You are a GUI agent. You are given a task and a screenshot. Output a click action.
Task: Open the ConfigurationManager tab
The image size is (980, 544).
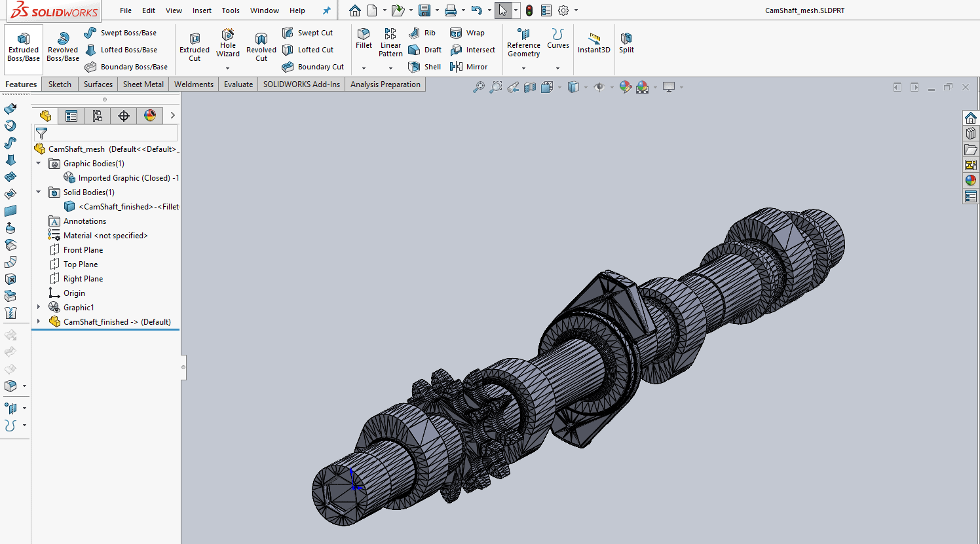pyautogui.click(x=98, y=116)
